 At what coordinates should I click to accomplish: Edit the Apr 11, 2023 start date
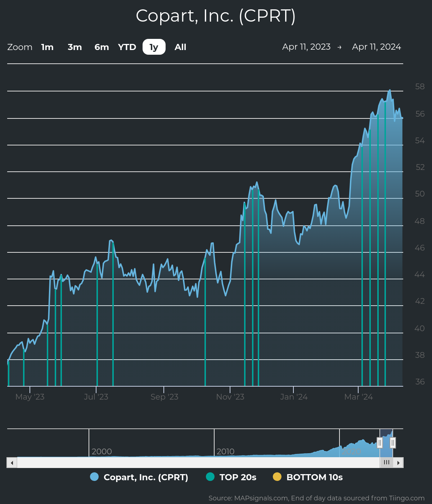(x=306, y=47)
